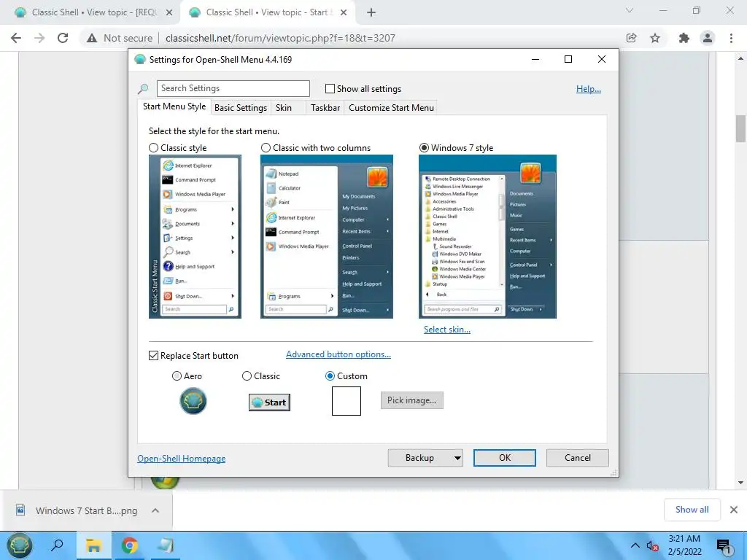Click the Classic style preview image
Viewport: 747px width, 560px height.
195,237
